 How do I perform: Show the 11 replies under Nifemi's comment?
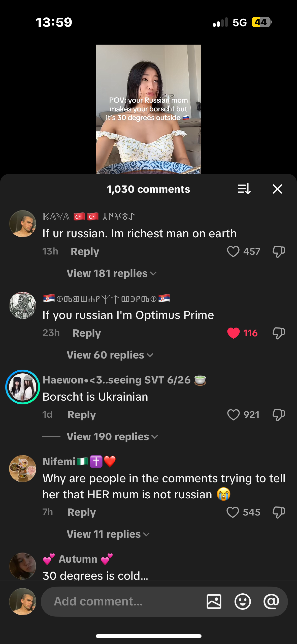(108, 534)
